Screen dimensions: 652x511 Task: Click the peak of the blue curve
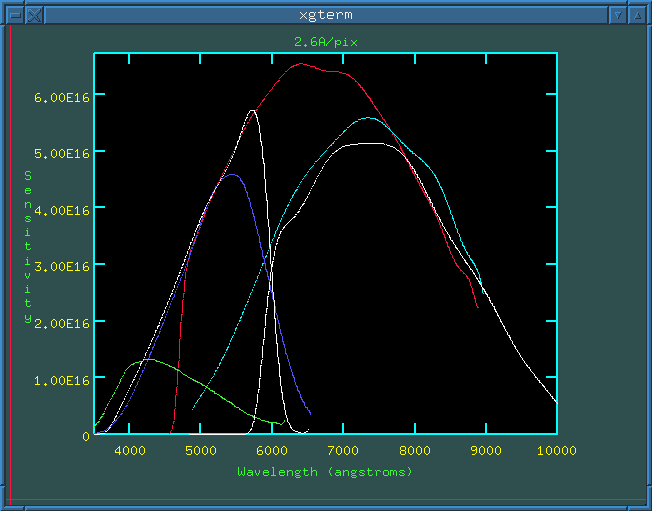(x=232, y=175)
